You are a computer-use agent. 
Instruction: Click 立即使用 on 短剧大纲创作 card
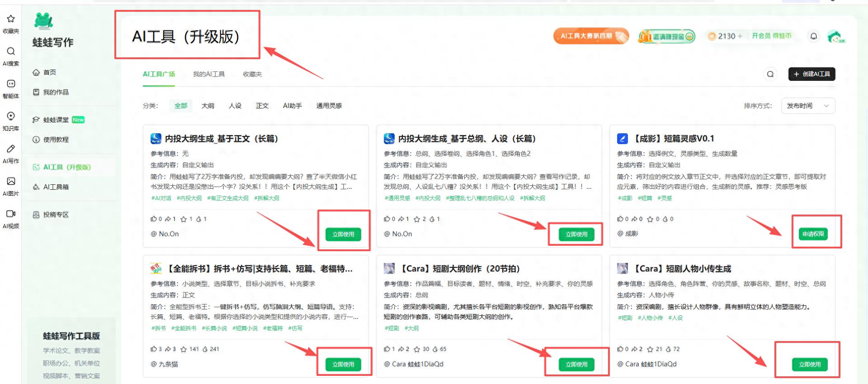click(576, 365)
